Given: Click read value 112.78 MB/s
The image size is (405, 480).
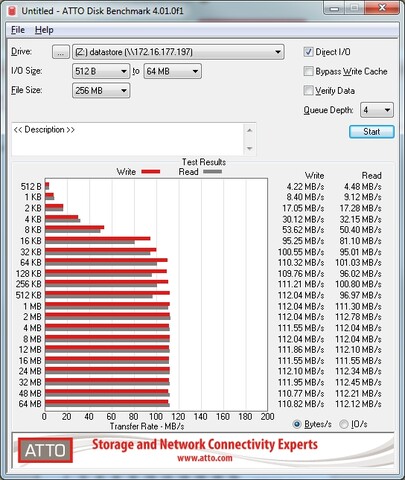Looking at the screenshot, I should 358,317.
